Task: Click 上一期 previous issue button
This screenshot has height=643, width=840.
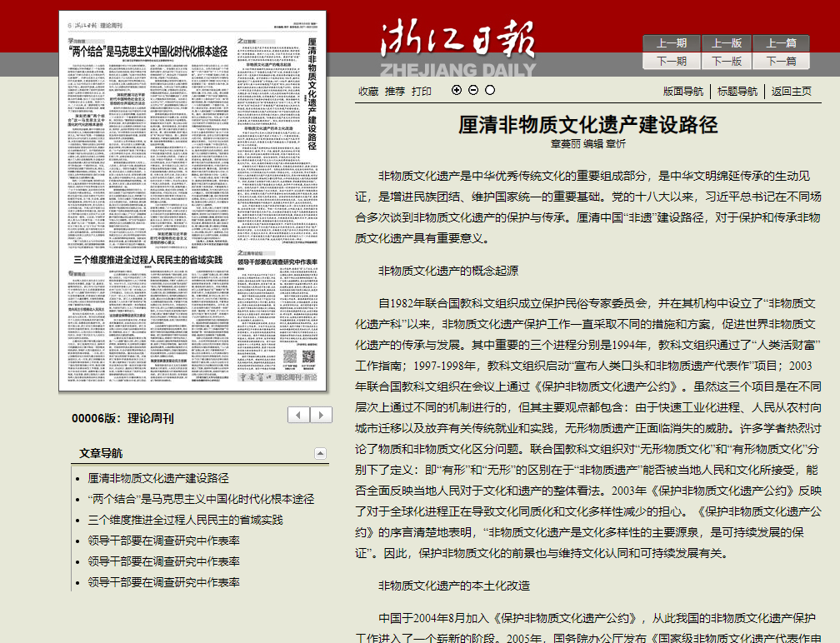Action: [672, 43]
